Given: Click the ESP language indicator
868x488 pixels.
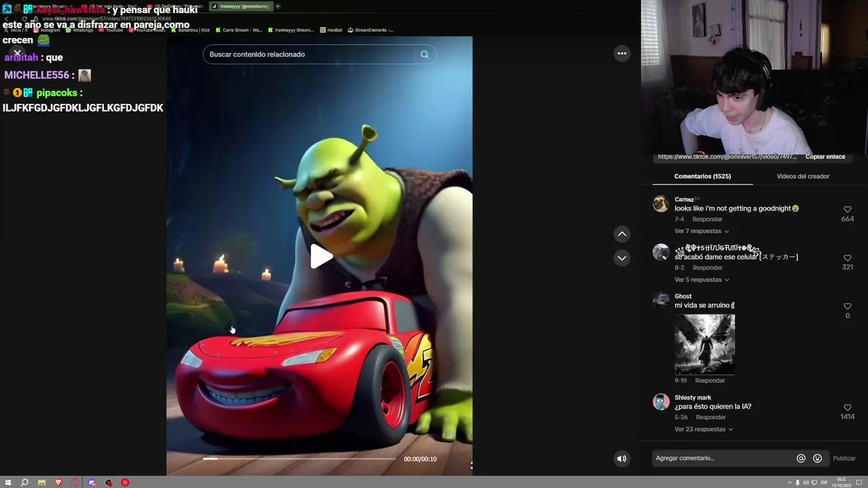Looking at the screenshot, I should 824,483.
